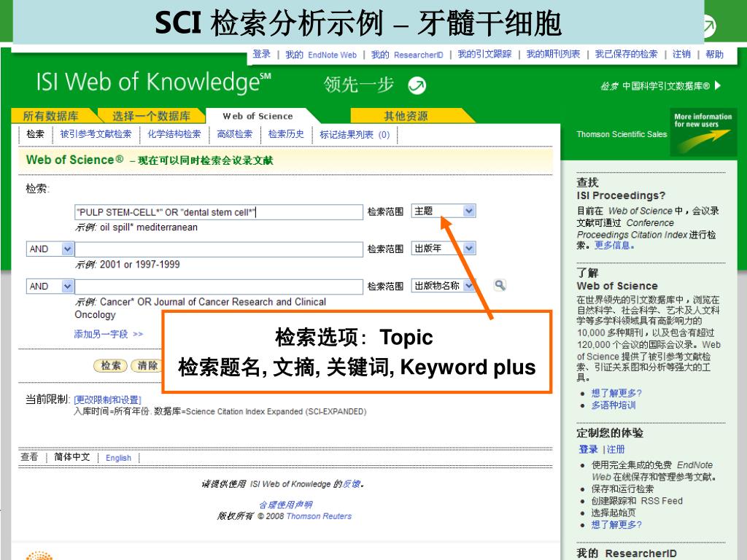Screen dimensions: 747x560
Task: Click the 反馈 feedback link
Action: click(351, 484)
